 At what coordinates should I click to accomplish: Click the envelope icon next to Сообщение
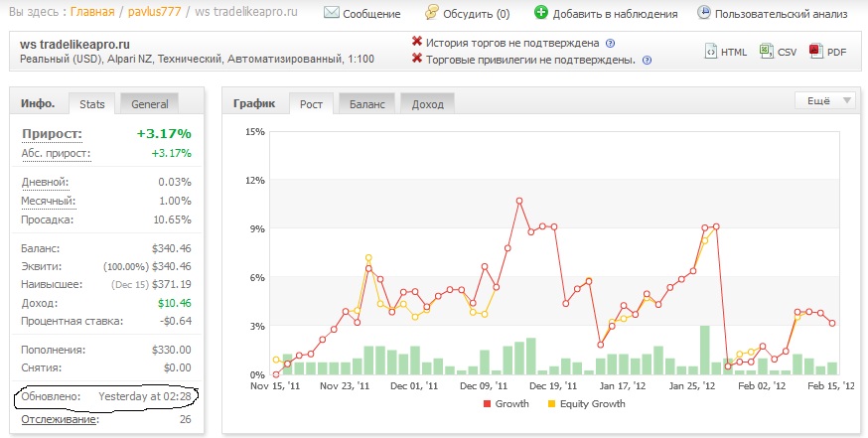[x=331, y=13]
